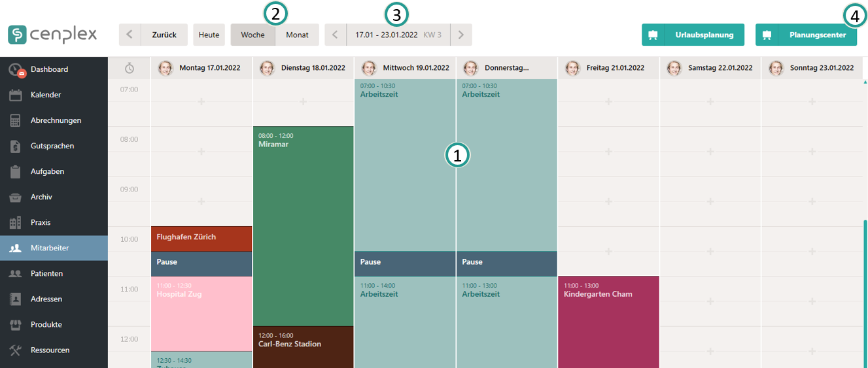This screenshot has width=868, height=368.
Task: Click the Ressourcen tools icon
Action: [x=16, y=350]
